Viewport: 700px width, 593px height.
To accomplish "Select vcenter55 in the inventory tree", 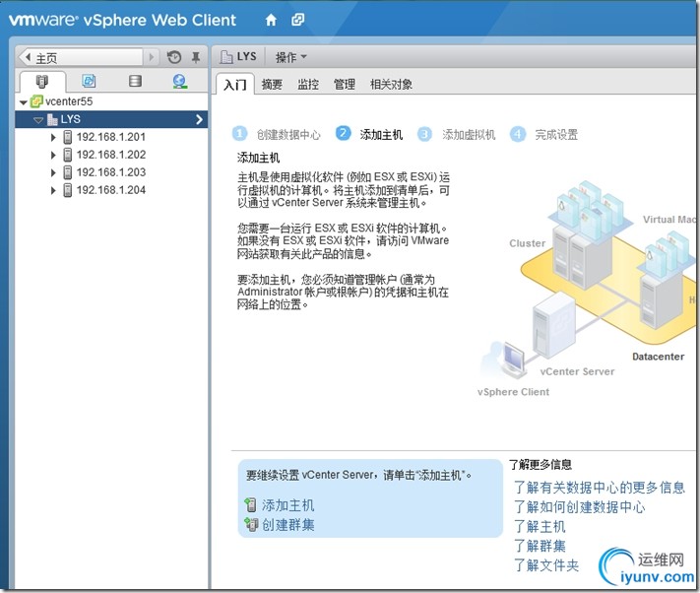I will point(69,101).
